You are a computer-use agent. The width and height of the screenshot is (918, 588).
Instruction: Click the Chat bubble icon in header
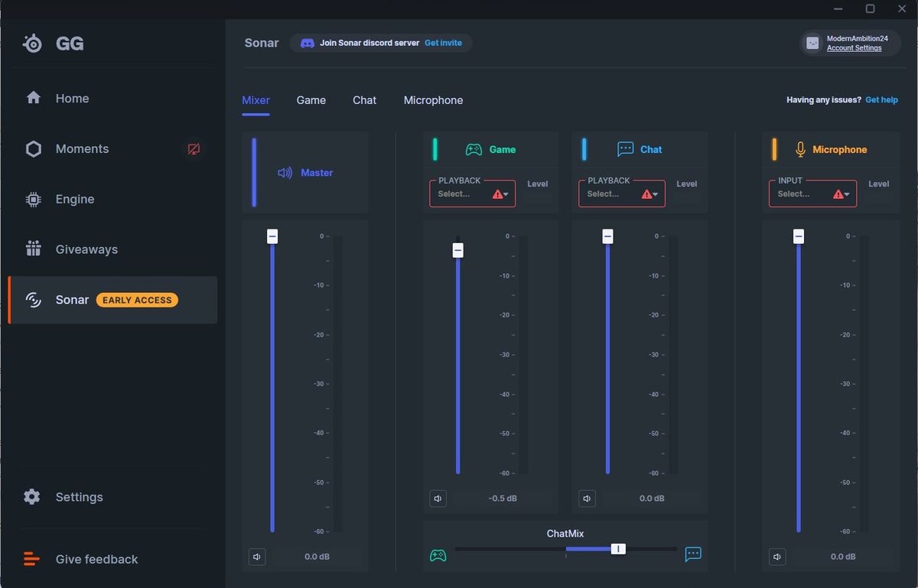click(625, 149)
